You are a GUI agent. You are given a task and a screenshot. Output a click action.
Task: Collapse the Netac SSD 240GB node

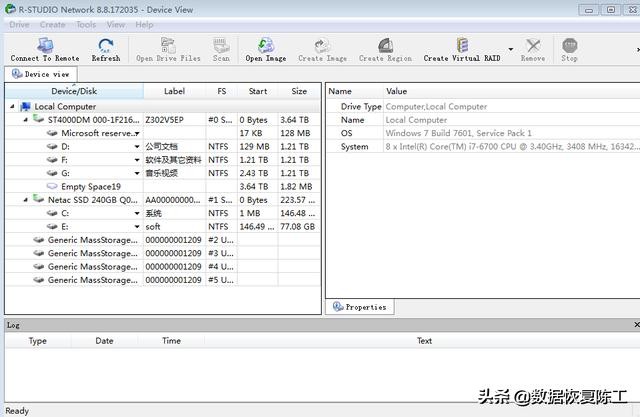(26, 200)
